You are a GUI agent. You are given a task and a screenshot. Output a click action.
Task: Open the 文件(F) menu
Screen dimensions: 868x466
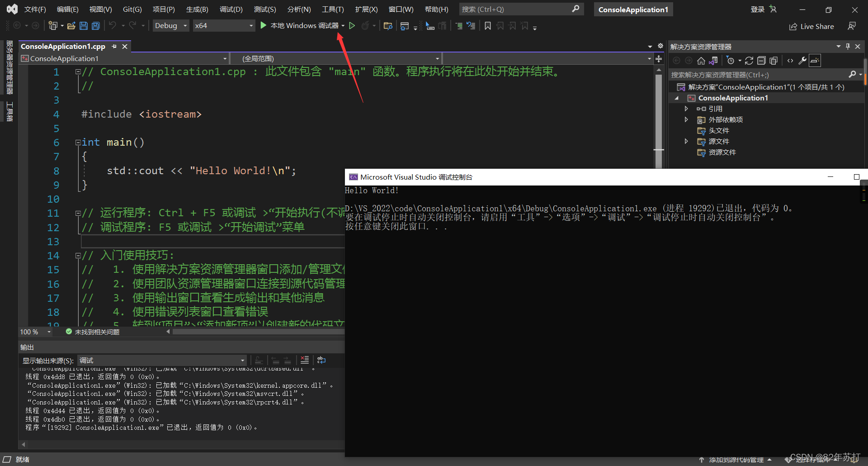tap(35, 9)
